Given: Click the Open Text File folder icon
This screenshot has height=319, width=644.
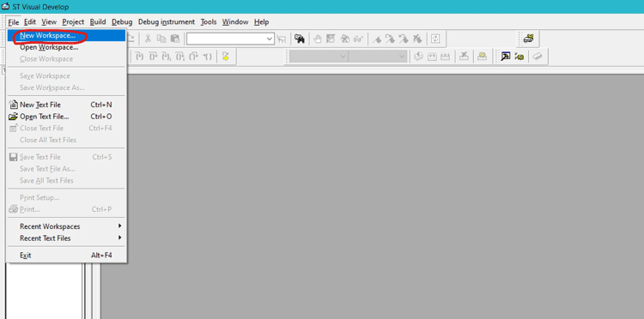Looking at the screenshot, I should (x=14, y=117).
